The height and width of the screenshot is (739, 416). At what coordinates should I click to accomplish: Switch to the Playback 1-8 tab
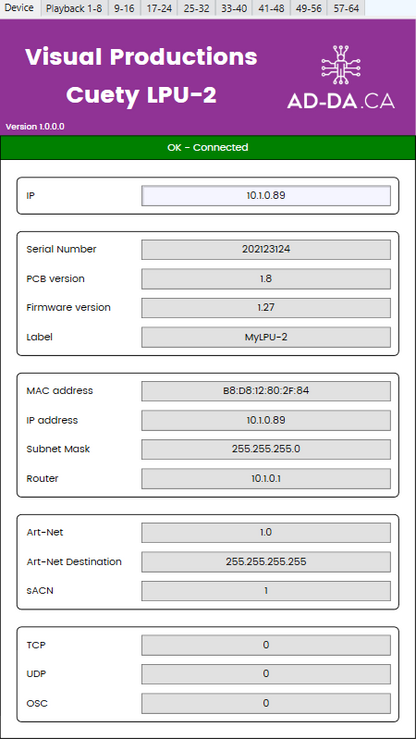pos(74,9)
